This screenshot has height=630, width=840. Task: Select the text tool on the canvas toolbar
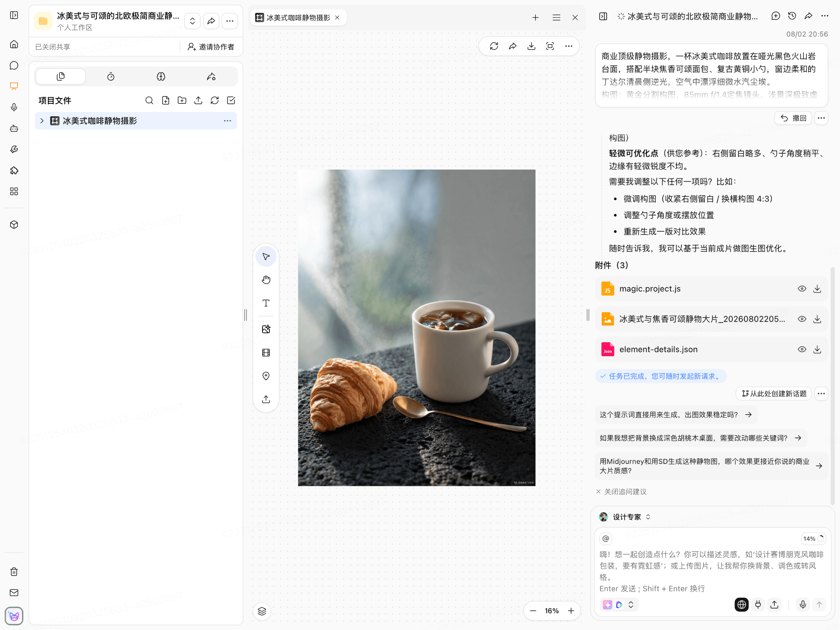[x=266, y=303]
